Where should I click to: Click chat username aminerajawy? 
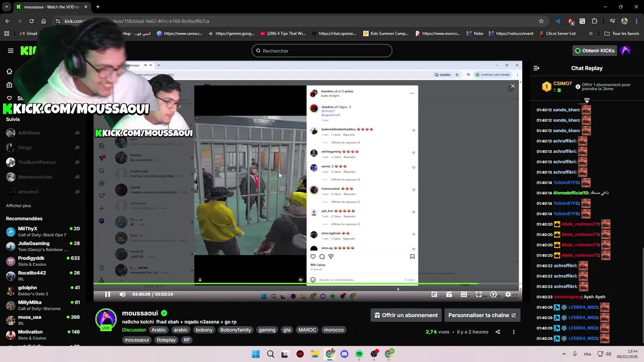[x=567, y=297]
